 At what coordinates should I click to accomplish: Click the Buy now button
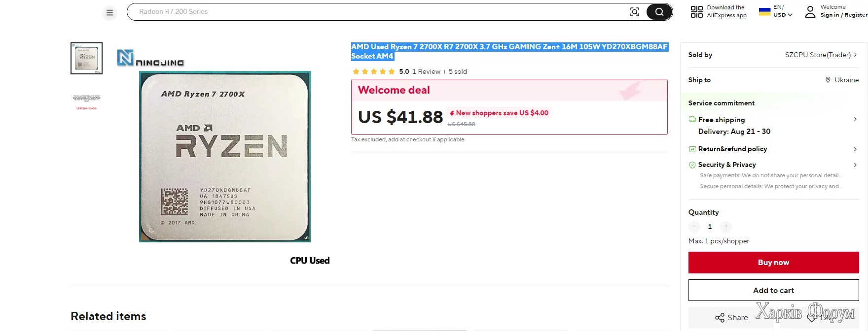pos(773,263)
